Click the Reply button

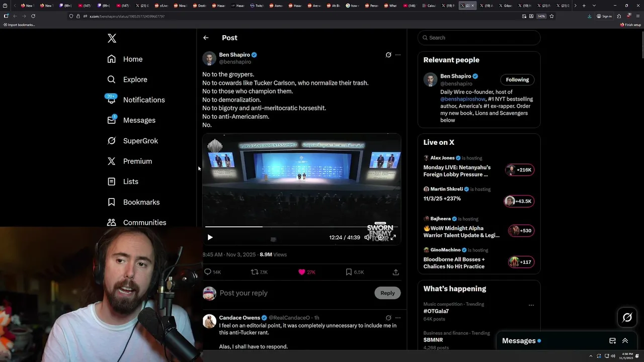(x=387, y=293)
